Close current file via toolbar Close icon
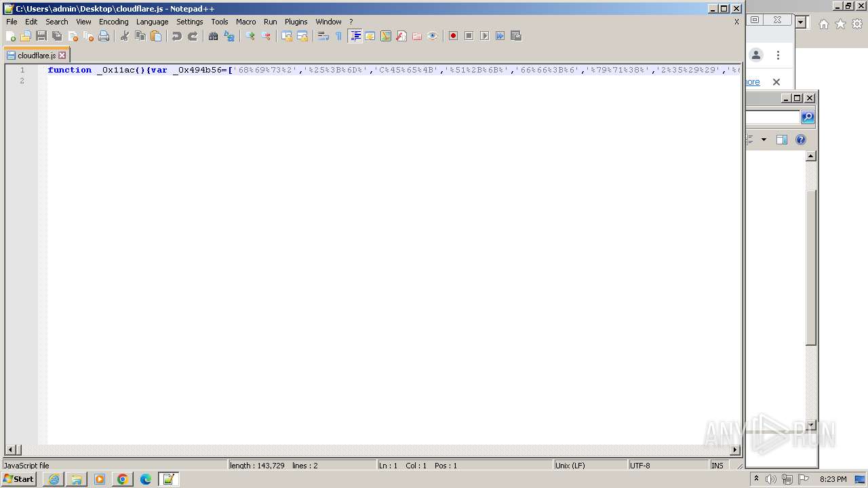 (73, 36)
